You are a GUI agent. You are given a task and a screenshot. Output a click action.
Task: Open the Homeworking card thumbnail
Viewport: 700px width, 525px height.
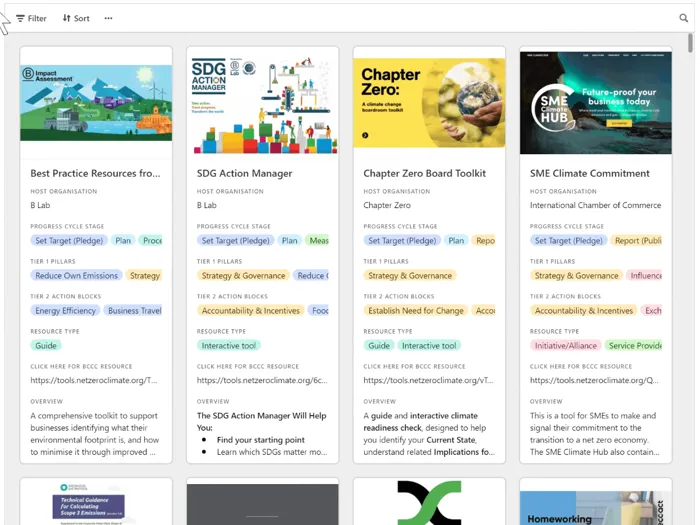pos(596,508)
